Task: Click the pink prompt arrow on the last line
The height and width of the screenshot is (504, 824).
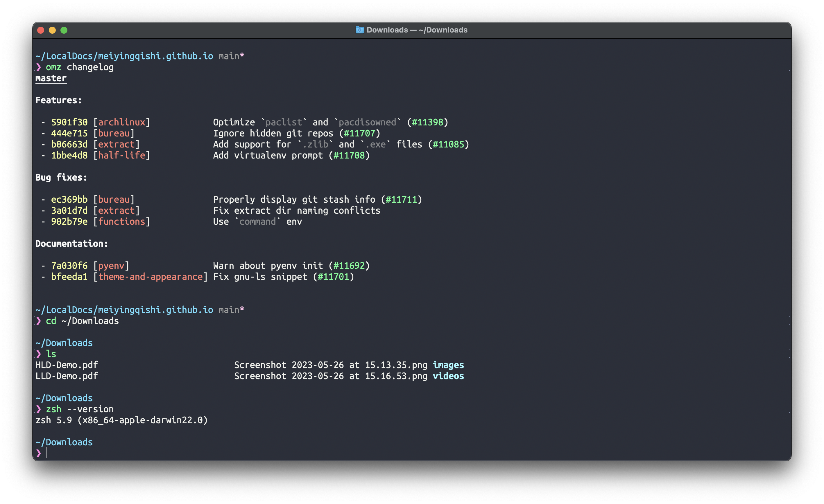Action: (38, 453)
